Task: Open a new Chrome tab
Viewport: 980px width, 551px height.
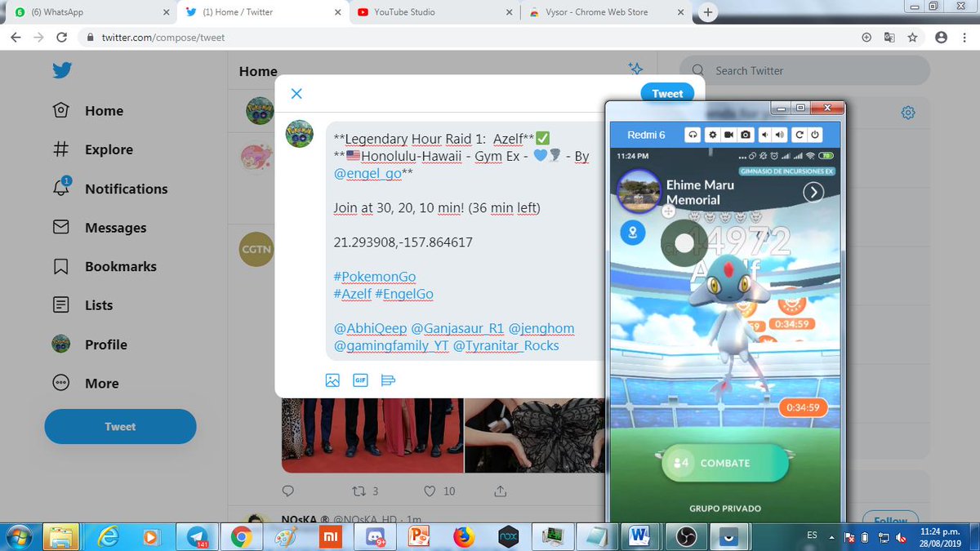Action: pyautogui.click(x=707, y=12)
